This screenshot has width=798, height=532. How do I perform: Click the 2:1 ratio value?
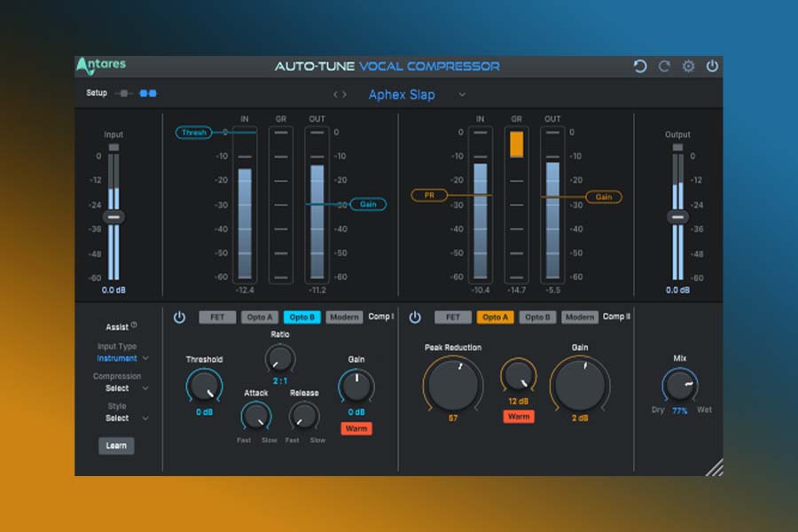(x=280, y=380)
